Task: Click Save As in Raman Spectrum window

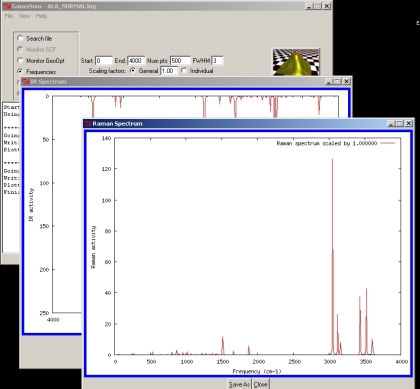Action: 239,384
